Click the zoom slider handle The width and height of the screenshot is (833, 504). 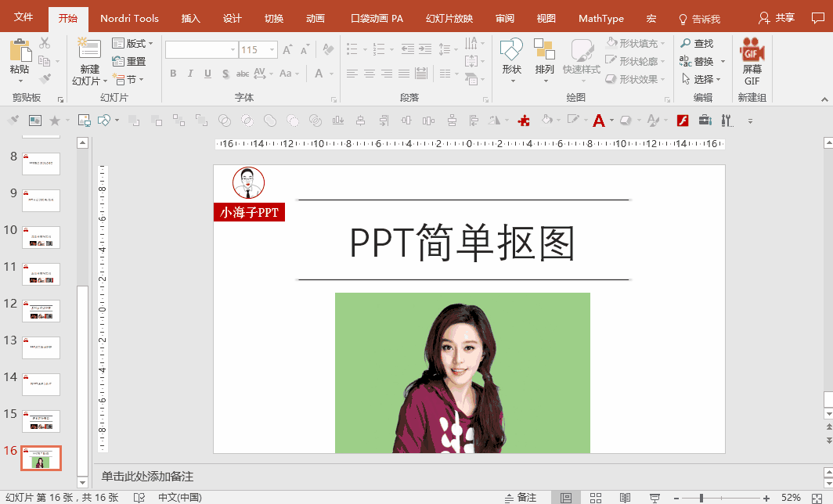tap(701, 498)
